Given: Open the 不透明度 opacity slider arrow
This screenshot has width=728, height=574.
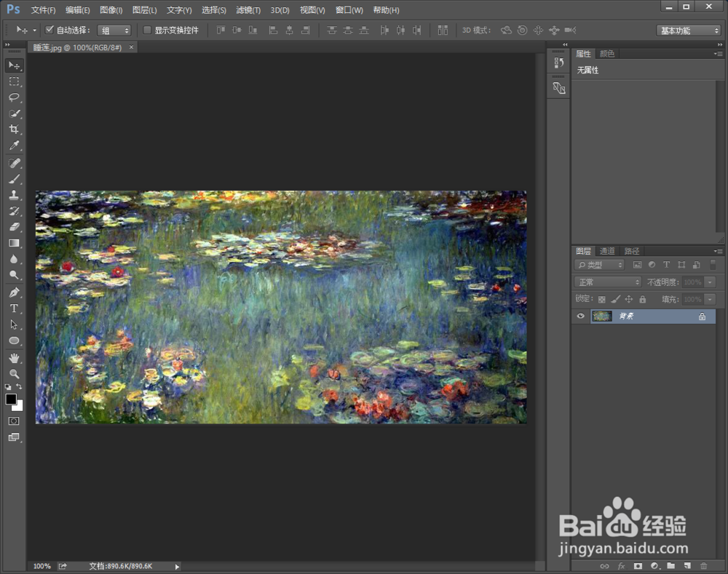Looking at the screenshot, I should 710,282.
